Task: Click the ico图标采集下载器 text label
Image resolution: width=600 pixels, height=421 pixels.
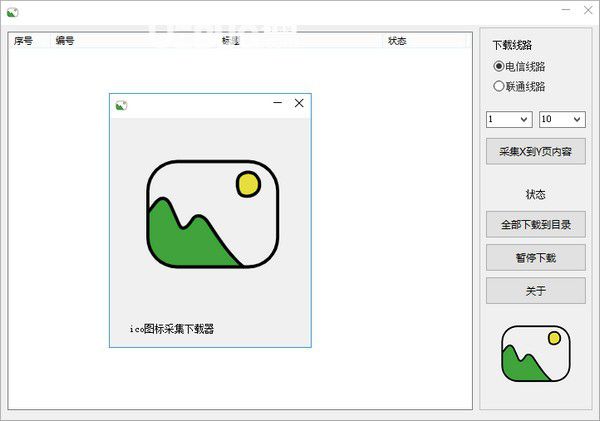Action: point(172,329)
